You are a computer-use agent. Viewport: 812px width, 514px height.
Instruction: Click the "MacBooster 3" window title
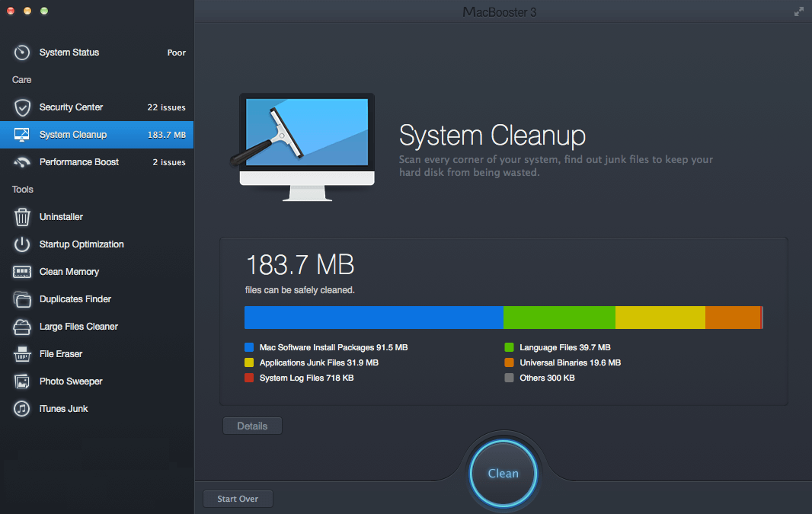499,12
